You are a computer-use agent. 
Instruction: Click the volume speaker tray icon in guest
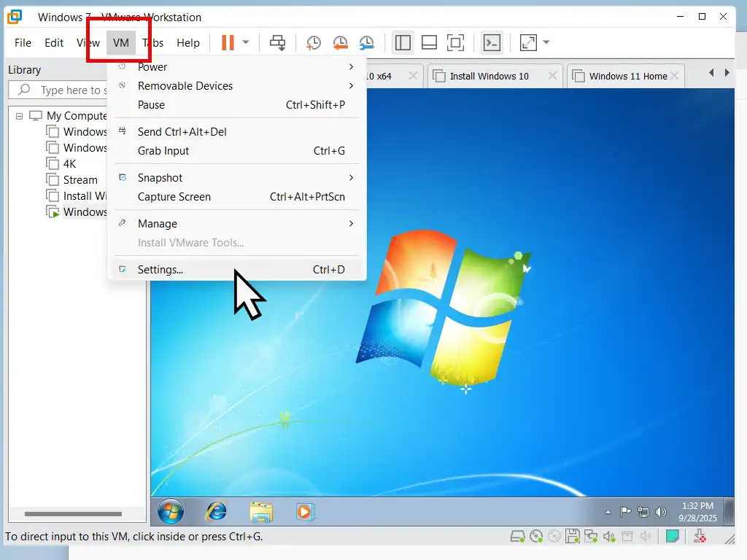[661, 512]
